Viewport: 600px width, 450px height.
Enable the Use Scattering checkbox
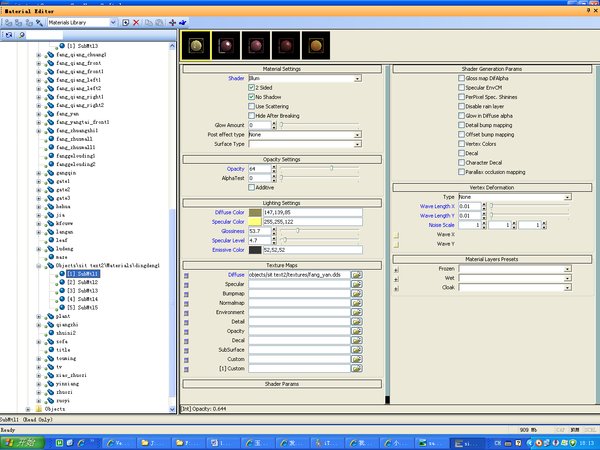pos(252,106)
